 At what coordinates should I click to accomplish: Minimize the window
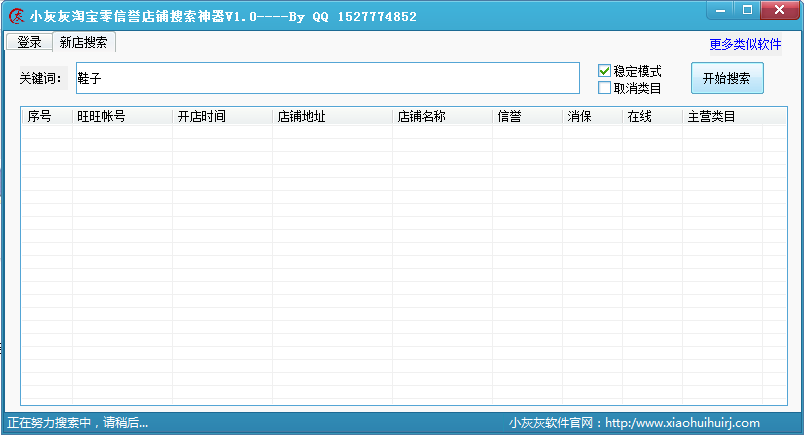[720, 10]
